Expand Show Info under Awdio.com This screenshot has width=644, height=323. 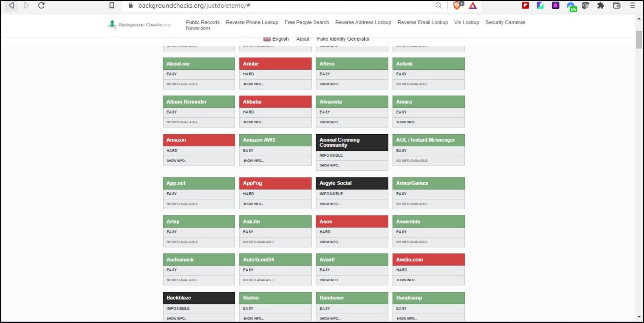click(406, 280)
